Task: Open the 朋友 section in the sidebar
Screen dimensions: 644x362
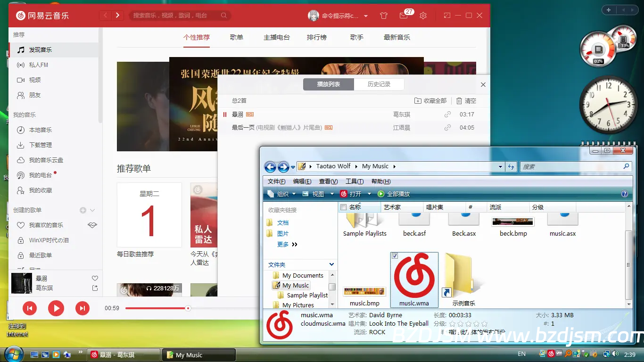Action: click(x=53, y=95)
